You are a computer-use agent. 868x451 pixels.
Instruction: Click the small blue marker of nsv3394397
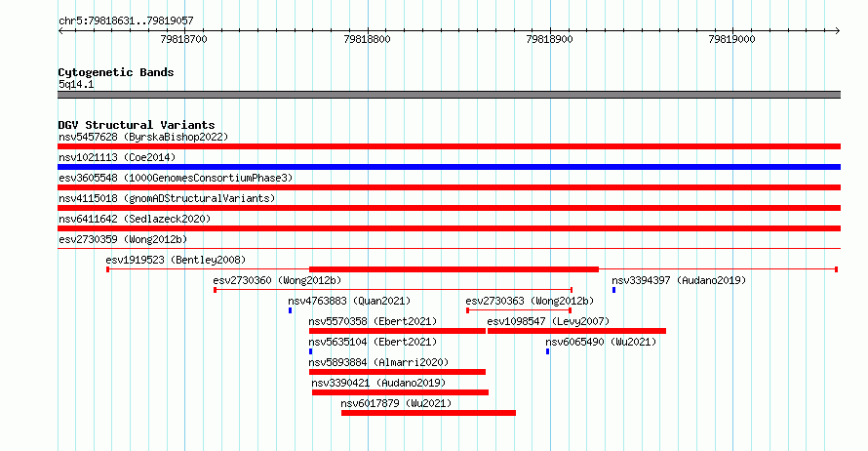[x=613, y=290]
